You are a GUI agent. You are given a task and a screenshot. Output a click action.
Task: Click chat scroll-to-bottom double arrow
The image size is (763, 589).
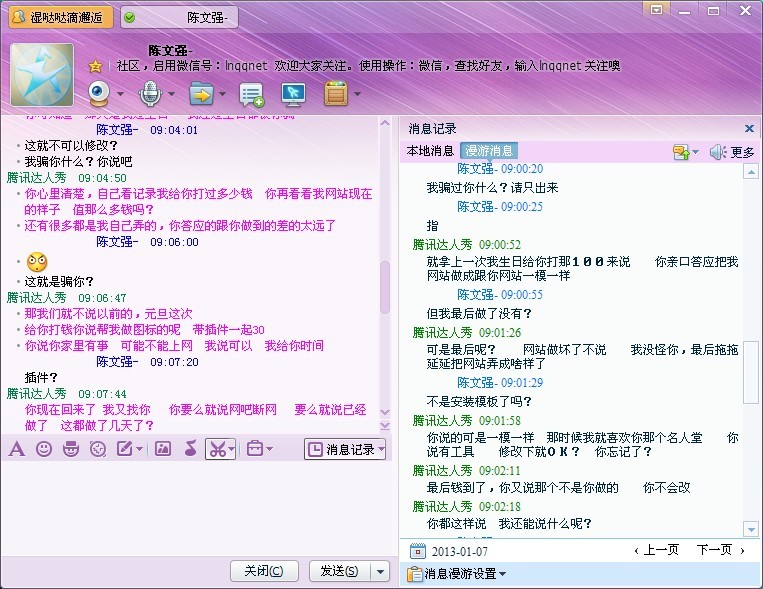[385, 425]
